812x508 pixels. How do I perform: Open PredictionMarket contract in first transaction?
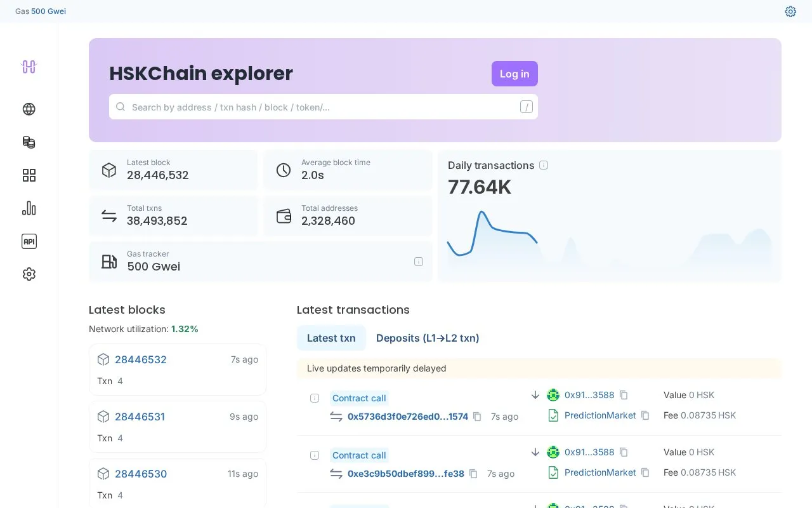tap(600, 415)
